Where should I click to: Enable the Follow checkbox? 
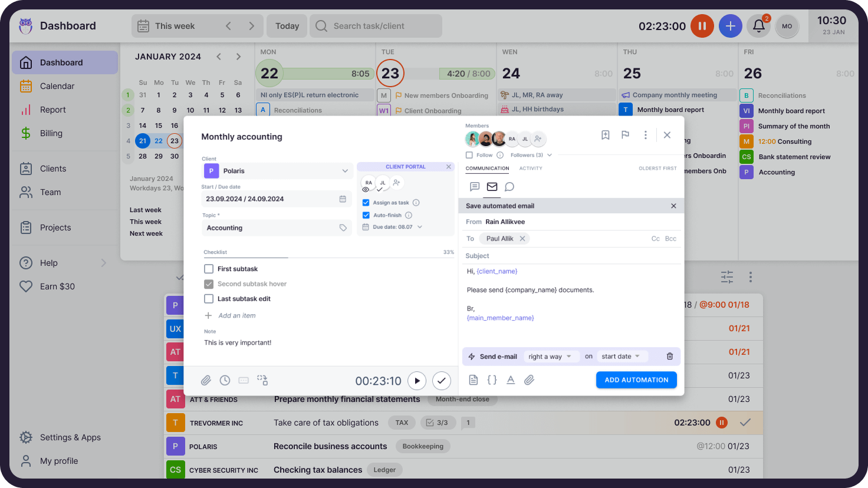click(469, 155)
